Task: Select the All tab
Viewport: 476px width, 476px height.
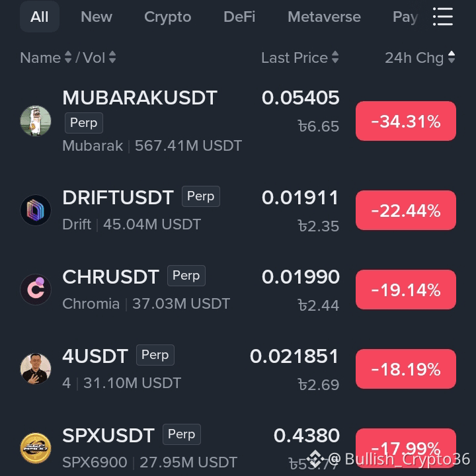Action: pos(40,17)
